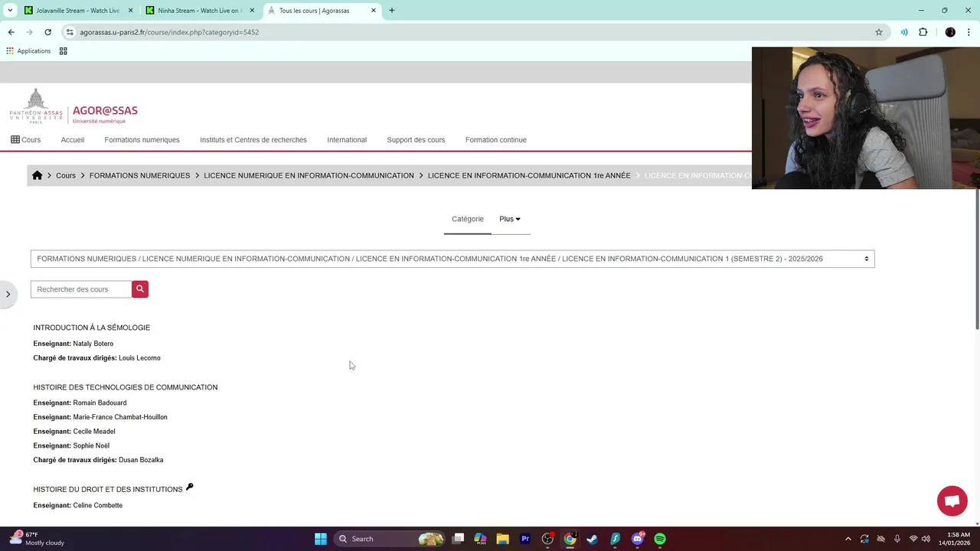The width and height of the screenshot is (980, 551).
Task: Close the Jolavanille Stream tab
Action: (131, 11)
